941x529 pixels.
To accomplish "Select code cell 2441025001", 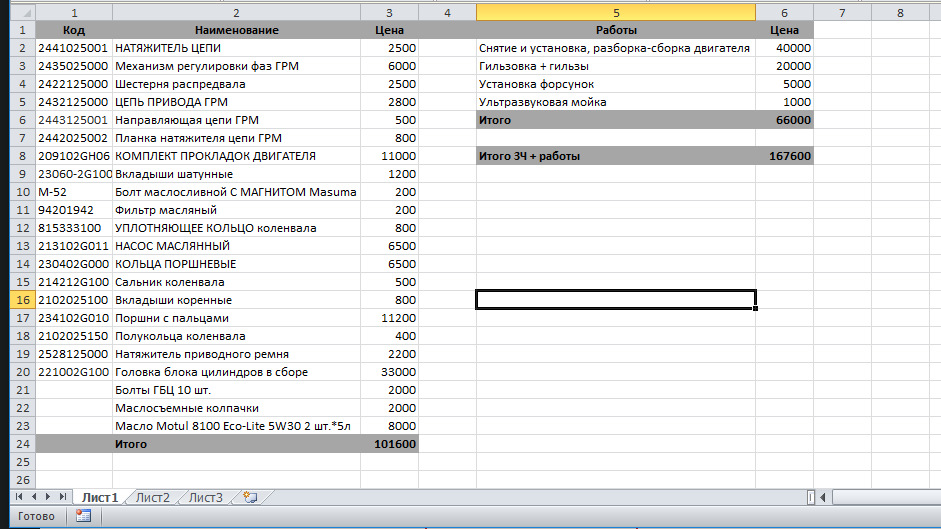I will pyautogui.click(x=74, y=48).
